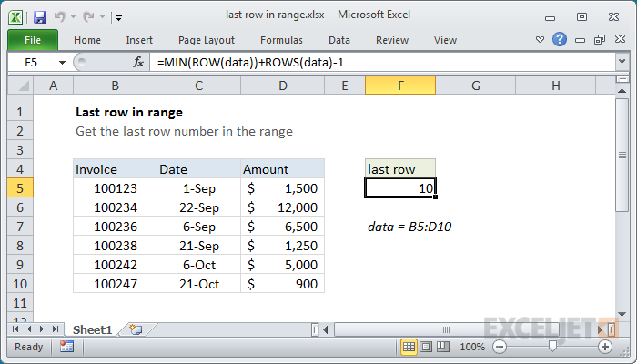Click the Minimize the Ribbon caret icon

(x=540, y=40)
